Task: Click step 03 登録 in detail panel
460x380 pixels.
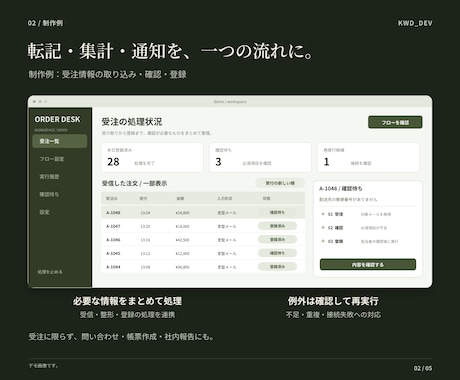Action: coord(335,241)
